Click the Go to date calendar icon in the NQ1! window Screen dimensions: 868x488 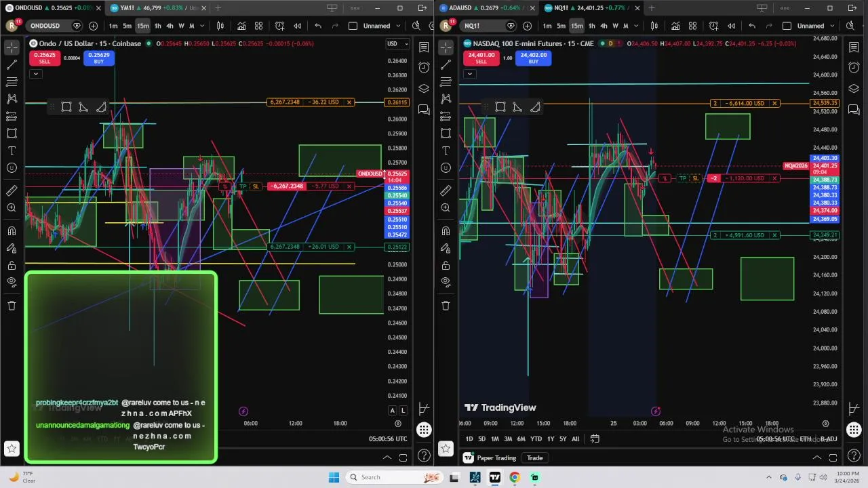(595, 439)
